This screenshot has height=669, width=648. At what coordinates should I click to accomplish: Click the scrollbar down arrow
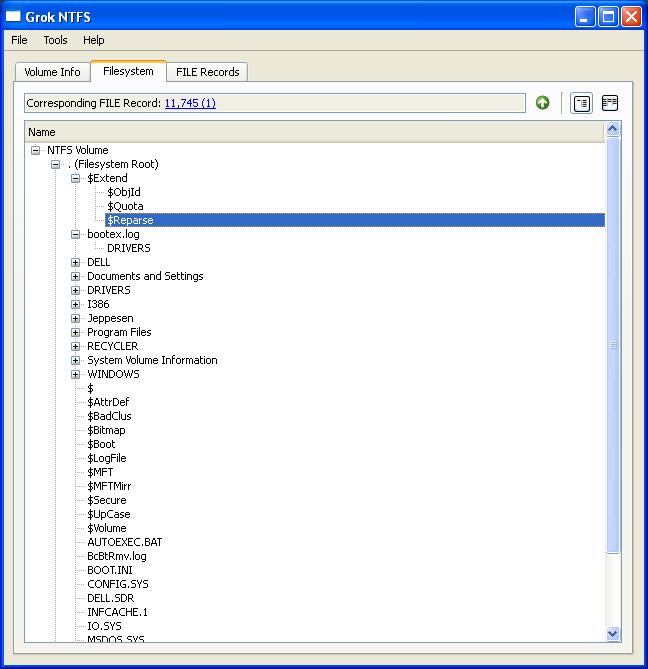(613, 634)
